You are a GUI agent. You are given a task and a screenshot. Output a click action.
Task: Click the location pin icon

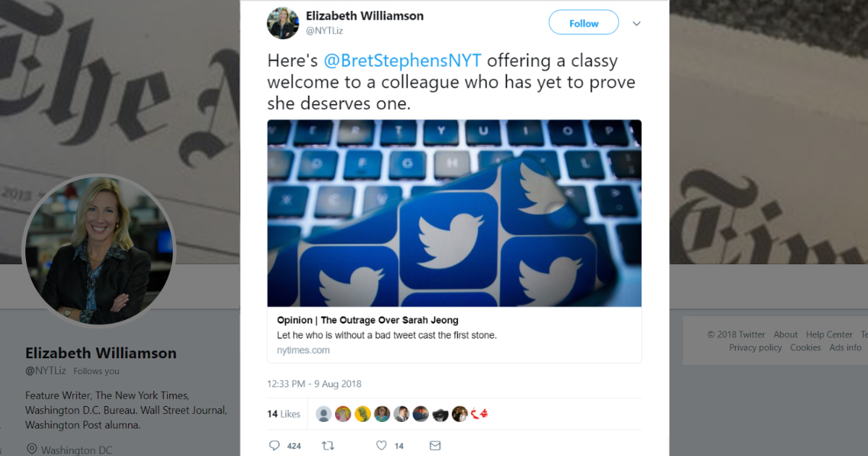click(31, 449)
